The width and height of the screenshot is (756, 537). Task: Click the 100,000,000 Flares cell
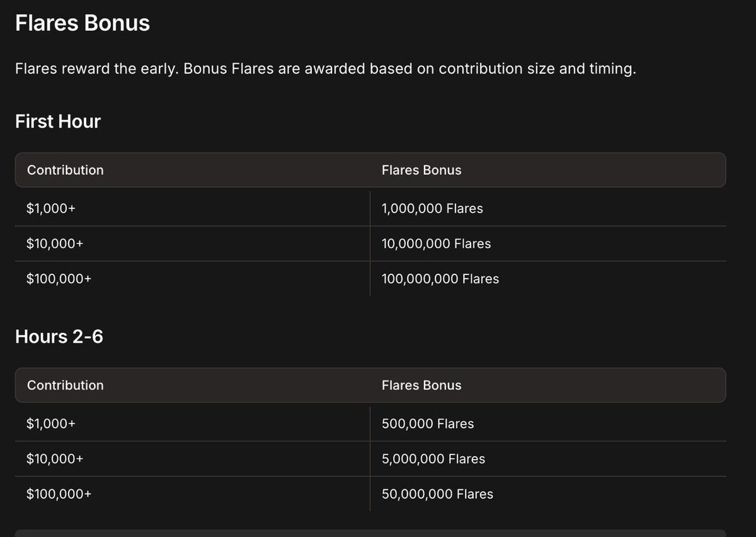(x=440, y=279)
